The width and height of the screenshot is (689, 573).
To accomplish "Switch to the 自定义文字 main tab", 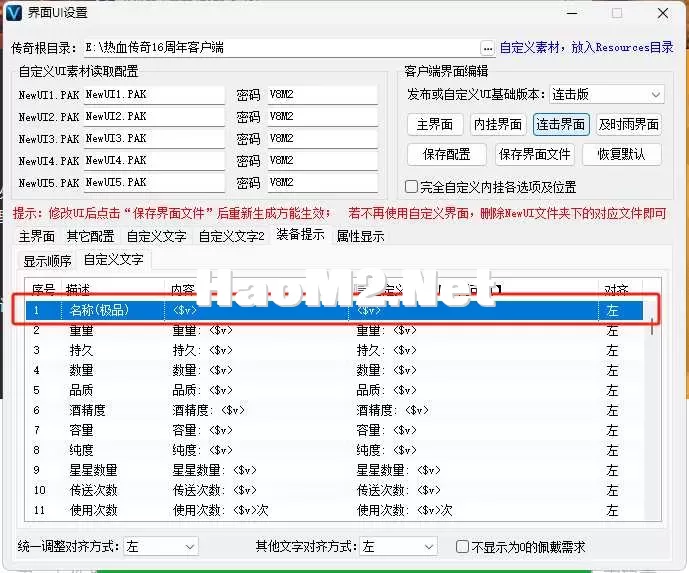I will coord(156,236).
